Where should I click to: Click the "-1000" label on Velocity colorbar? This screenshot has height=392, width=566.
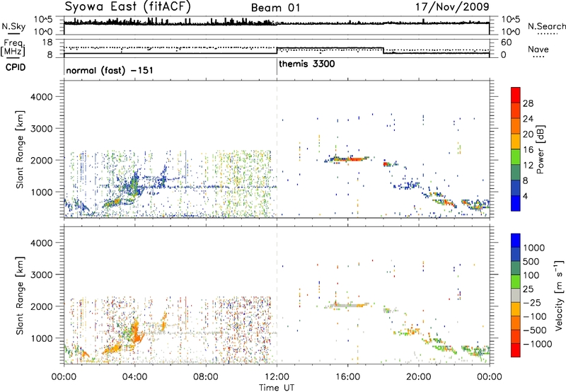(x=537, y=344)
